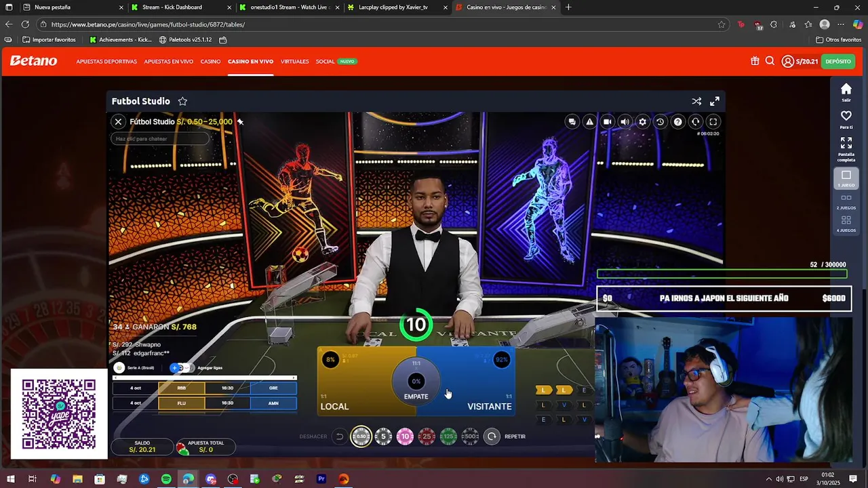Open a new browser tab with plus
The image size is (868, 488).
568,7
